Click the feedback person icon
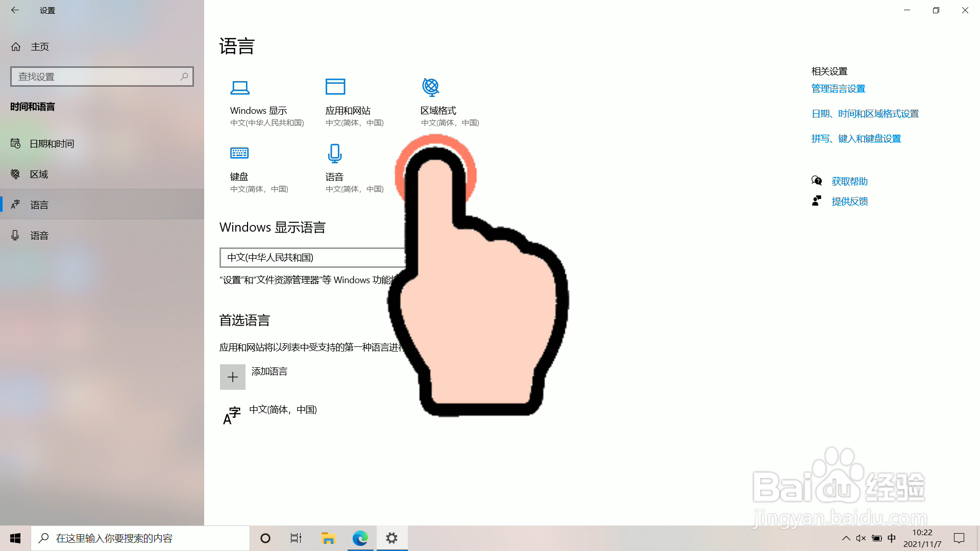This screenshot has height=551, width=980. pyautogui.click(x=817, y=201)
